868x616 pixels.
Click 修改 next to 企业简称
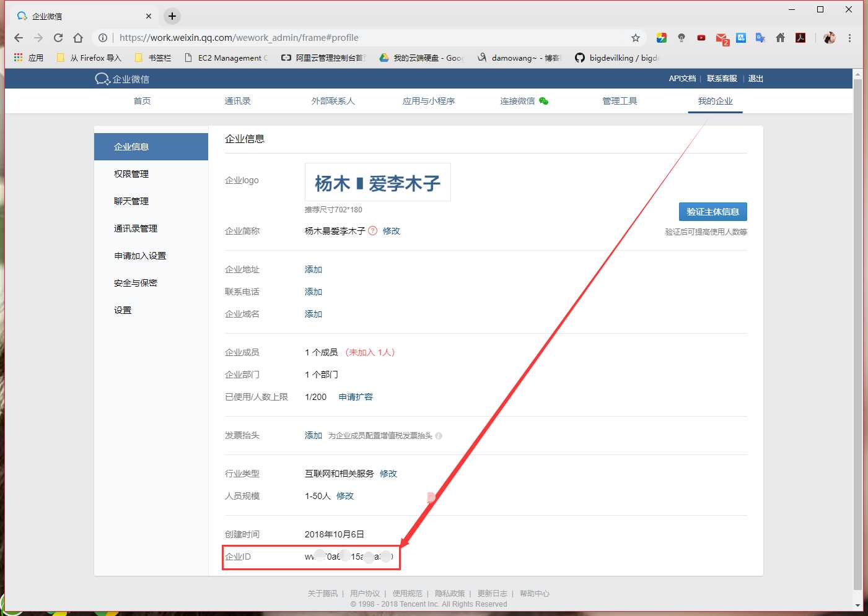click(x=391, y=231)
